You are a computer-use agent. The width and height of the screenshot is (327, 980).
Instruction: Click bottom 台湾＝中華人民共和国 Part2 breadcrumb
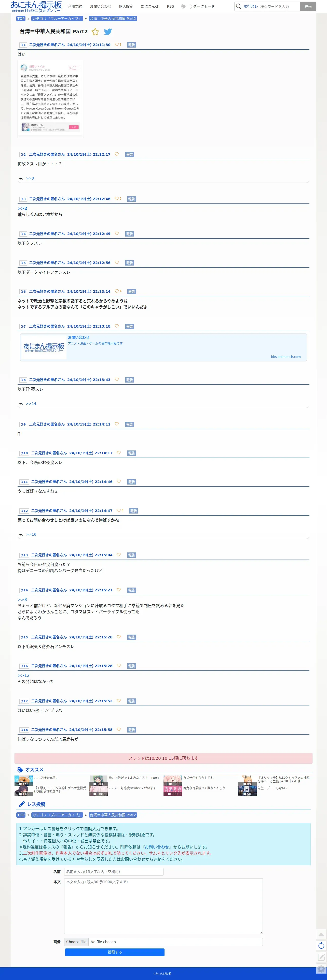(x=113, y=815)
